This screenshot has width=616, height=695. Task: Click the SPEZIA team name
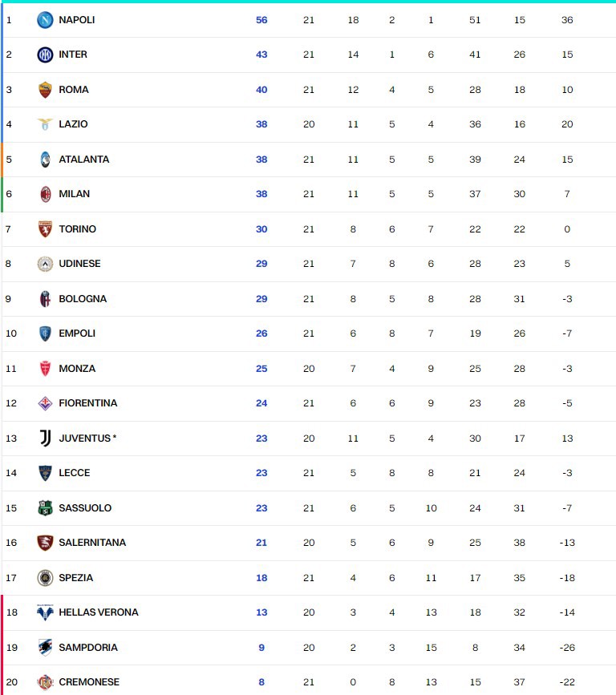tap(76, 578)
